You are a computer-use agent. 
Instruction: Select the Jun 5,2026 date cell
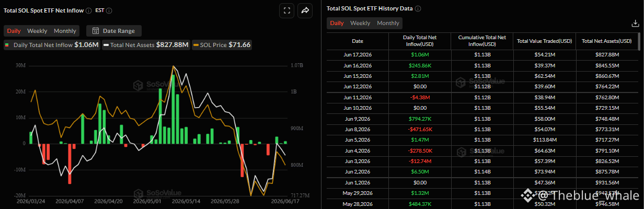tap(358, 140)
